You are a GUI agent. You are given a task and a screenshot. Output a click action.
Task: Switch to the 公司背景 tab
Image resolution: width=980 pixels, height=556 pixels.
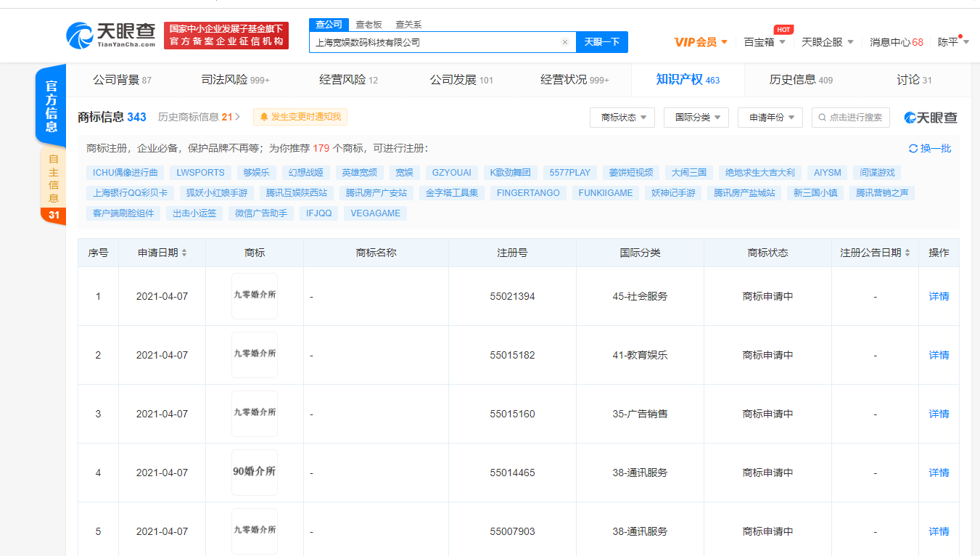122,80
